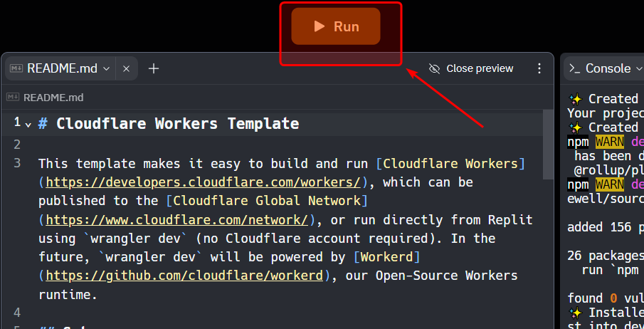This screenshot has width=644, height=329.
Task: Click the empty line 2 in editor
Action: pos(285,144)
